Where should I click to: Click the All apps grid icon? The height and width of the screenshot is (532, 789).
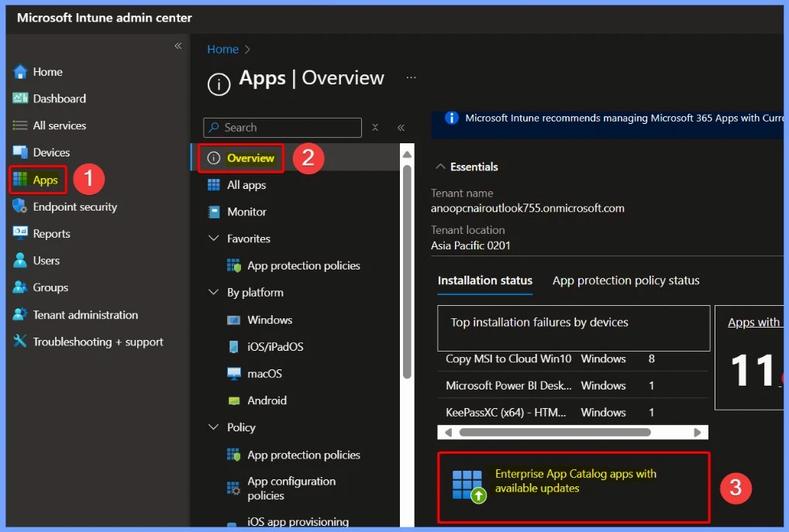point(214,185)
